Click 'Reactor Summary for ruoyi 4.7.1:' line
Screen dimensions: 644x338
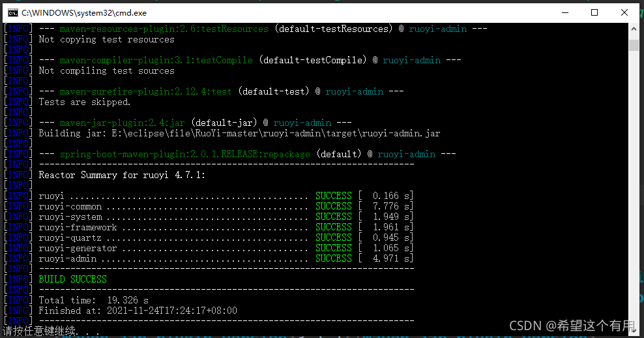tap(122, 175)
